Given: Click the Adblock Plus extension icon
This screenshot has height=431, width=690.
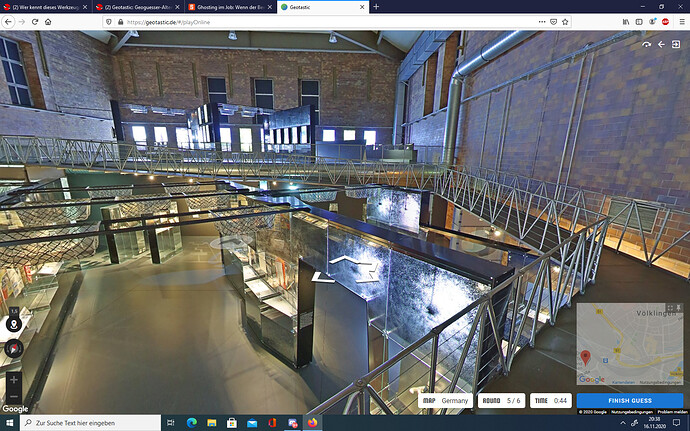Looking at the screenshot, I should pos(665,22).
